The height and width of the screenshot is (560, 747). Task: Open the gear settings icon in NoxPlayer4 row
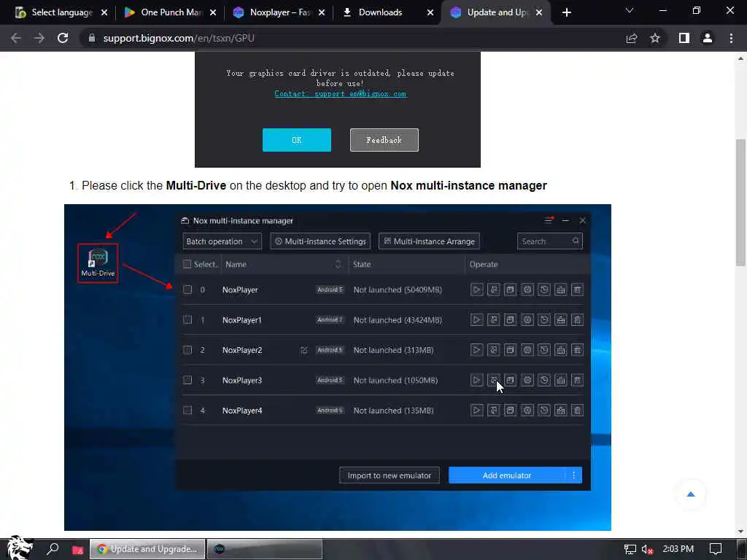pos(527,410)
